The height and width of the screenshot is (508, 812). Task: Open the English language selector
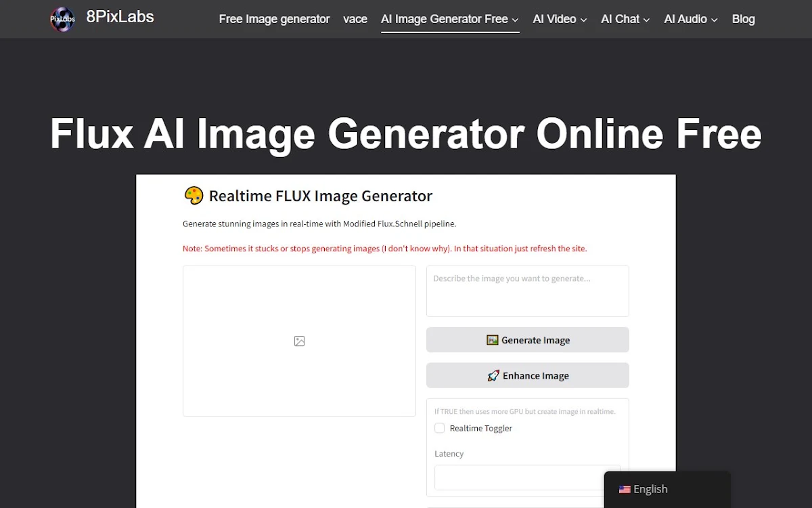667,489
